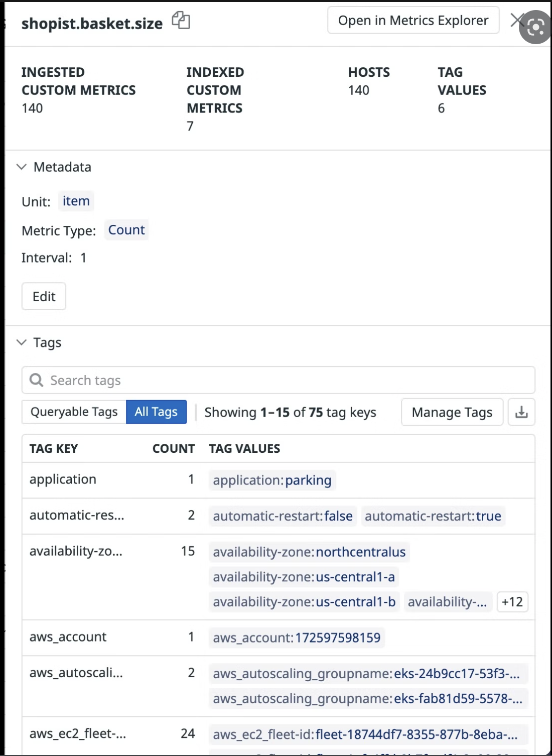
Task: Expand the +12 hidden availability-zone values
Action: click(512, 602)
